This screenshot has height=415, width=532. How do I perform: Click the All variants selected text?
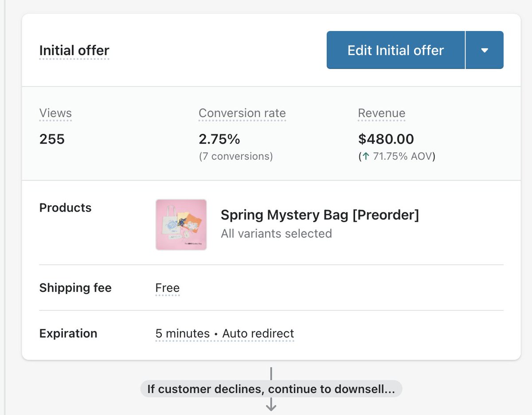pos(276,233)
